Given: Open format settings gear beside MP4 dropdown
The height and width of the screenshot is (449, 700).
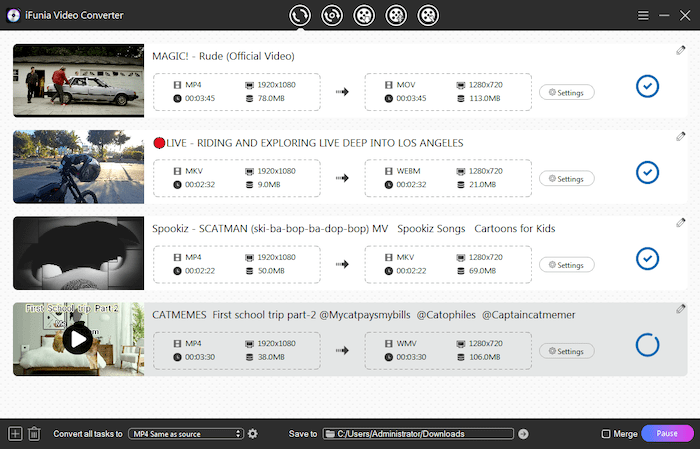Looking at the screenshot, I should pos(253,434).
